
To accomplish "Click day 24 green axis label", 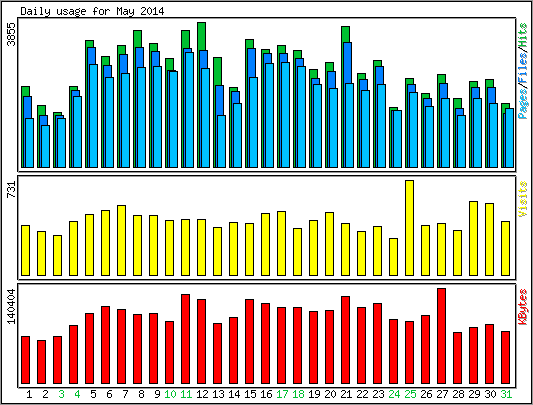I will point(394,394).
